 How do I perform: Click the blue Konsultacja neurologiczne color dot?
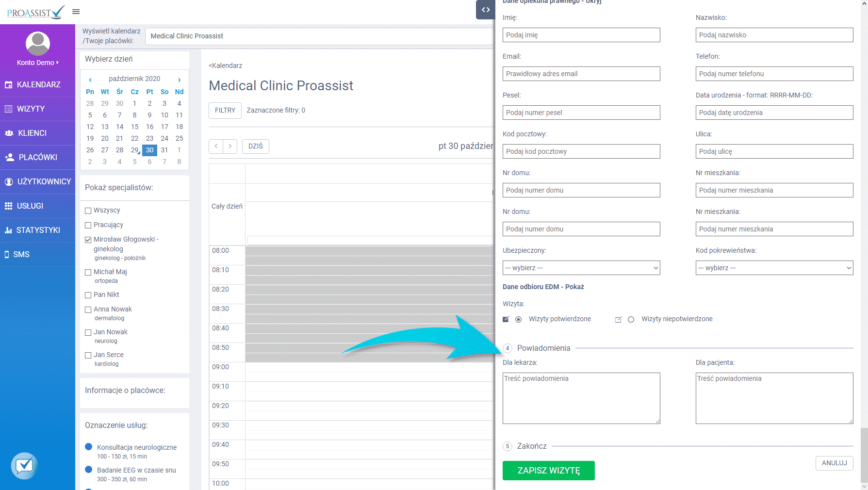[x=89, y=447]
